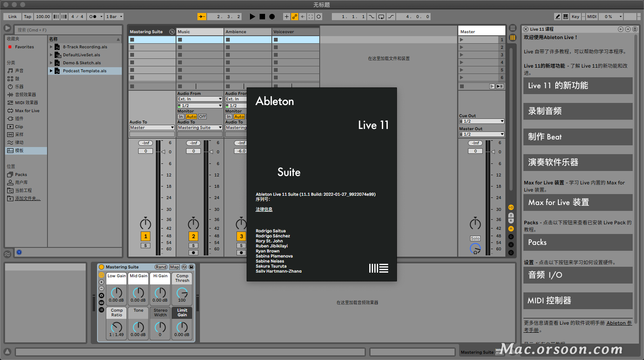Toggle the Mastering Suite device on/off

click(101, 267)
